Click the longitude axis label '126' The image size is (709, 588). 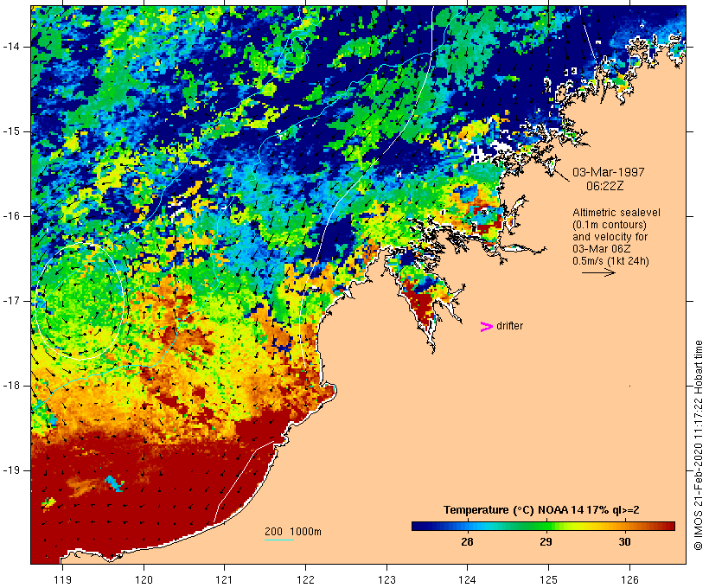[629, 579]
